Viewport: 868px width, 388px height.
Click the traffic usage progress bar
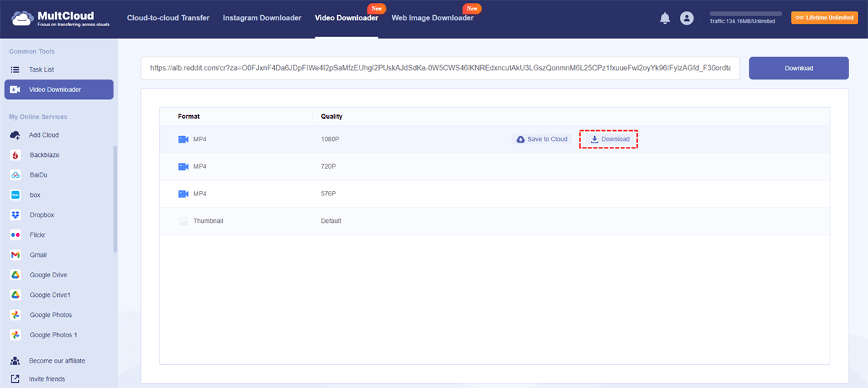(x=746, y=14)
